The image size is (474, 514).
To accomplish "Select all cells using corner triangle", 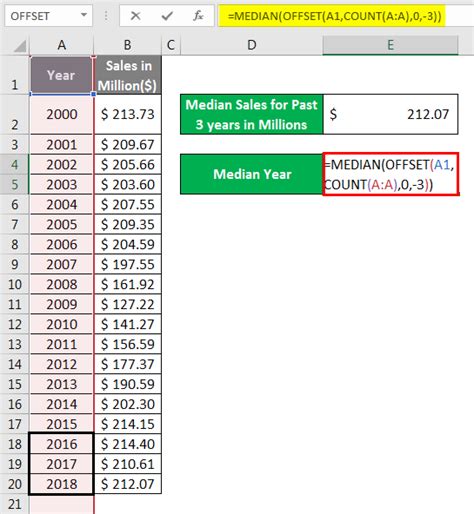I will click(19, 46).
